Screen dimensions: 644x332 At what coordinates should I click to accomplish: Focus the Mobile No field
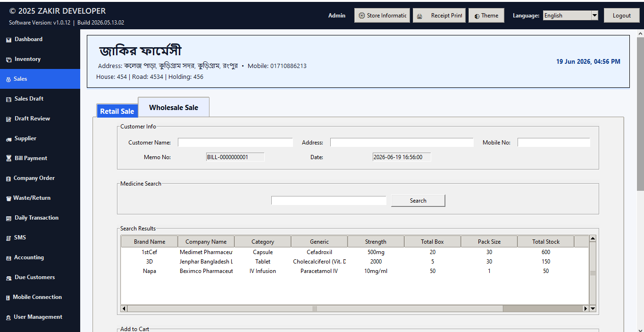554,142
